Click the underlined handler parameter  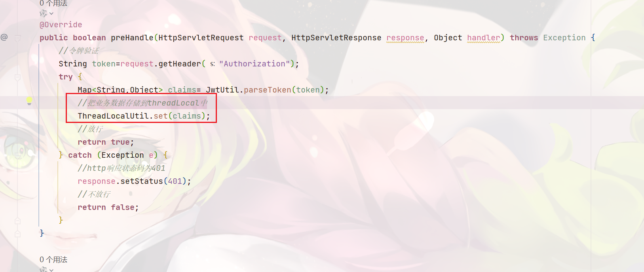[483, 38]
